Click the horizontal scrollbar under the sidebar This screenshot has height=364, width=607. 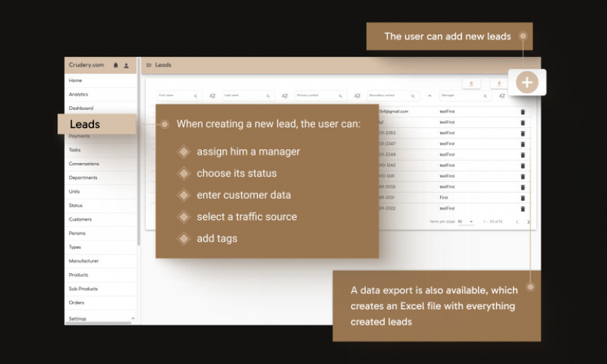(98, 323)
